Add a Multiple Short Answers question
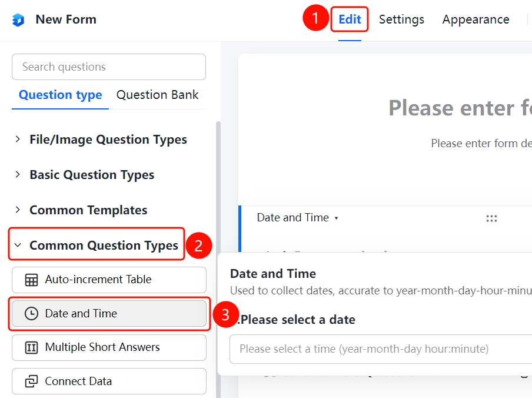 (x=109, y=347)
